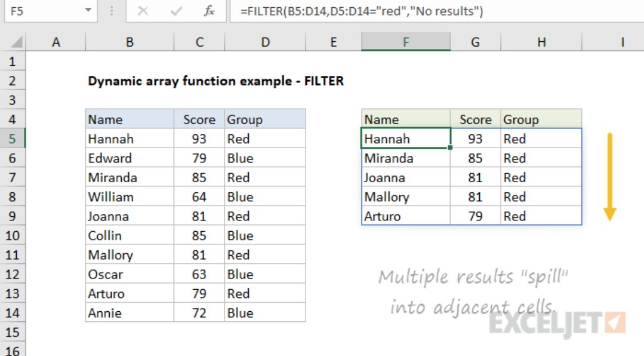Image resolution: width=644 pixels, height=356 pixels.
Task: Click the Score value 64 for William
Action: [x=199, y=197]
